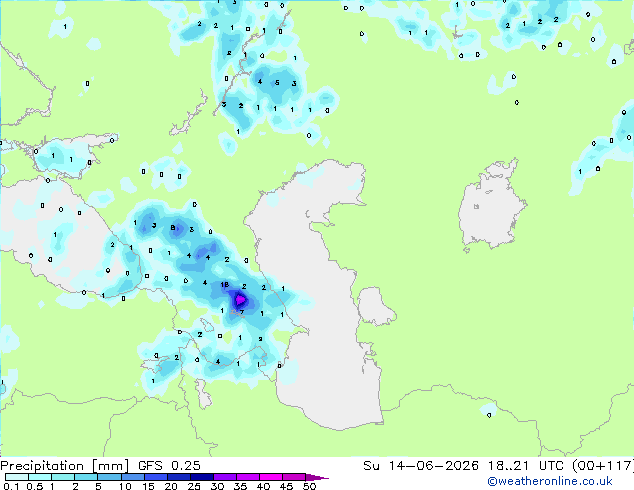Click the '7' value below the magenta core

point(242,312)
